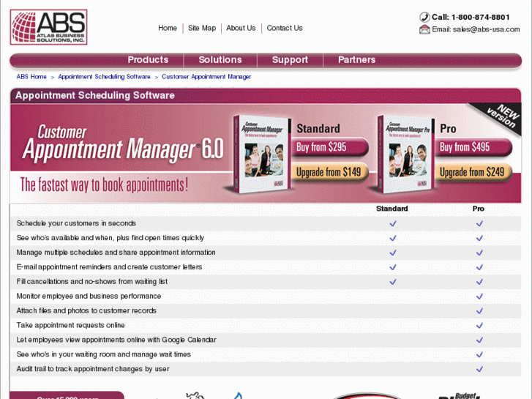The height and width of the screenshot is (399, 532).
Task: Open the Support menu
Action: tap(290, 60)
